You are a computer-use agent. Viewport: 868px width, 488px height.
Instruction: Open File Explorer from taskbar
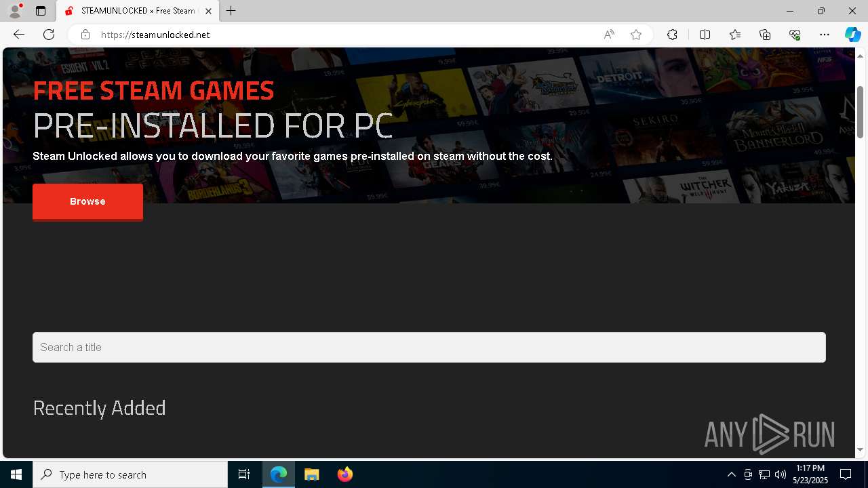(311, 474)
